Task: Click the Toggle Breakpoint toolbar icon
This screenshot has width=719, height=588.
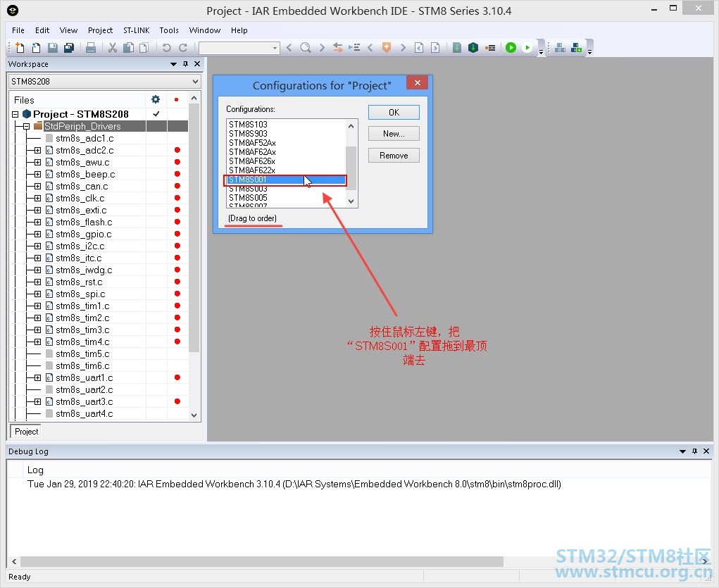Action: [x=490, y=47]
